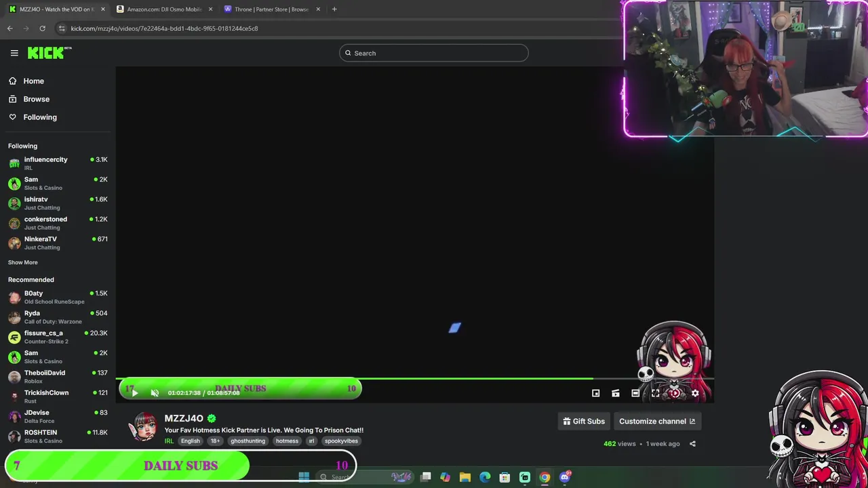Viewport: 868px width, 488px height.
Task: Unmute the video player
Action: pos(155,393)
